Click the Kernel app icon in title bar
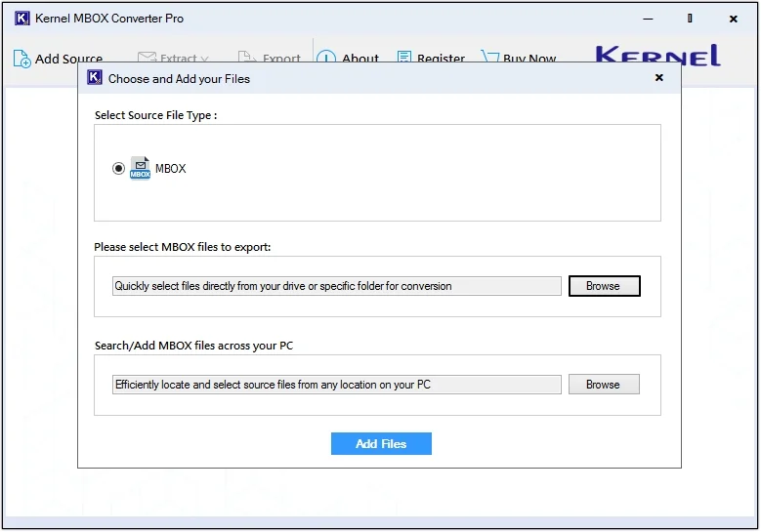 tap(21, 19)
